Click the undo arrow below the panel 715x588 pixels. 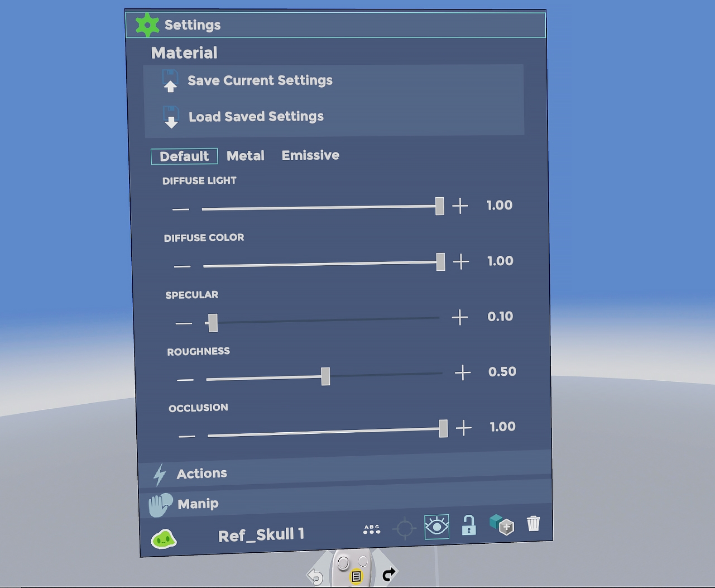315,576
